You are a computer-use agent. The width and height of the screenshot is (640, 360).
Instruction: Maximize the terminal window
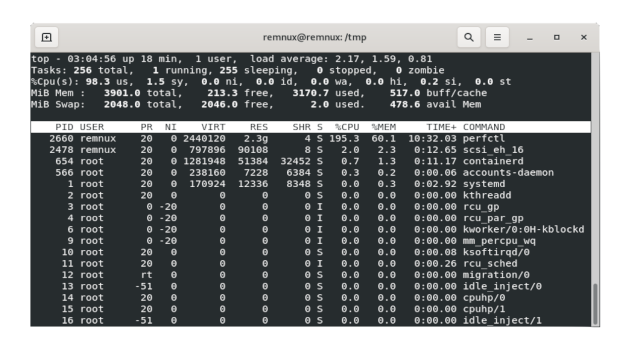coord(556,37)
